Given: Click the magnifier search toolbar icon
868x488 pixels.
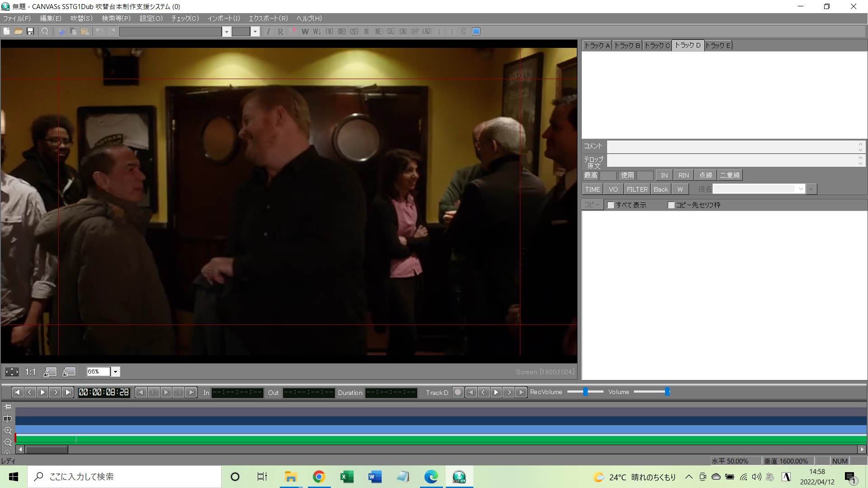Looking at the screenshot, I should tap(45, 32).
